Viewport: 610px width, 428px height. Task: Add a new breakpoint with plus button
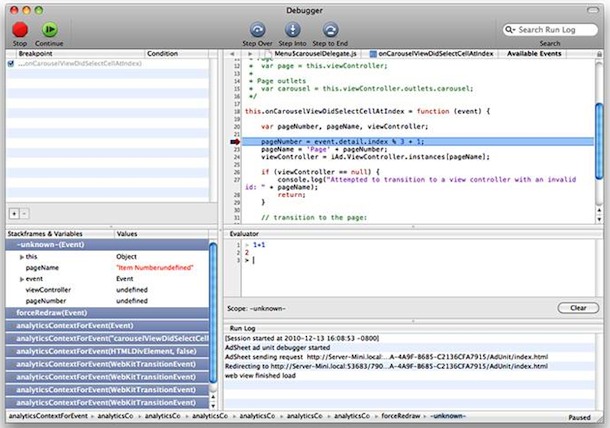[x=14, y=213]
